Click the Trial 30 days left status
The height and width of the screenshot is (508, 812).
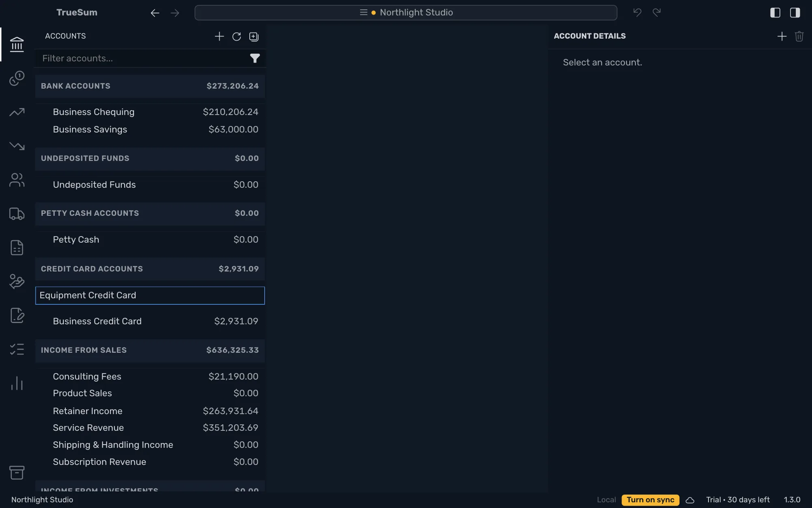tap(738, 500)
